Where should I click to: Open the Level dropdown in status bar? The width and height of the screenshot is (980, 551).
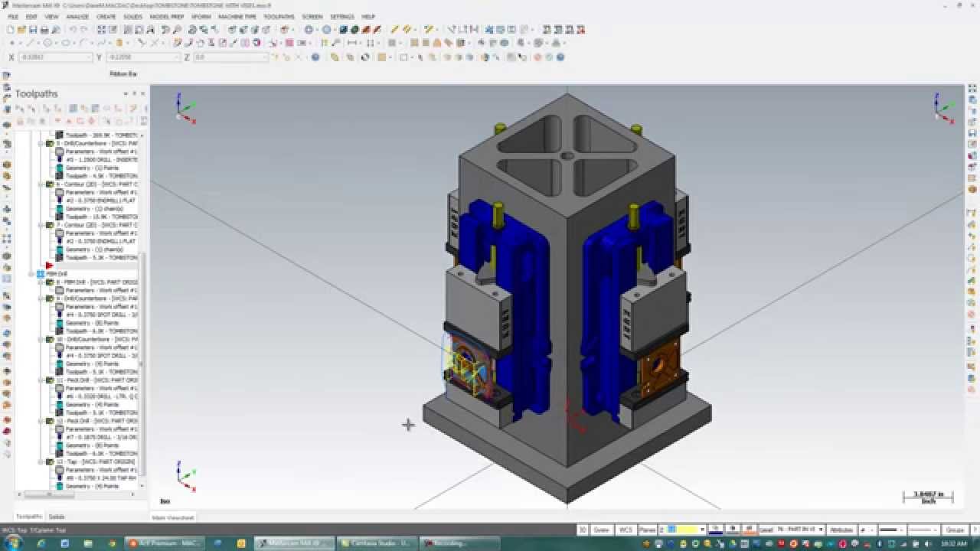point(822,530)
